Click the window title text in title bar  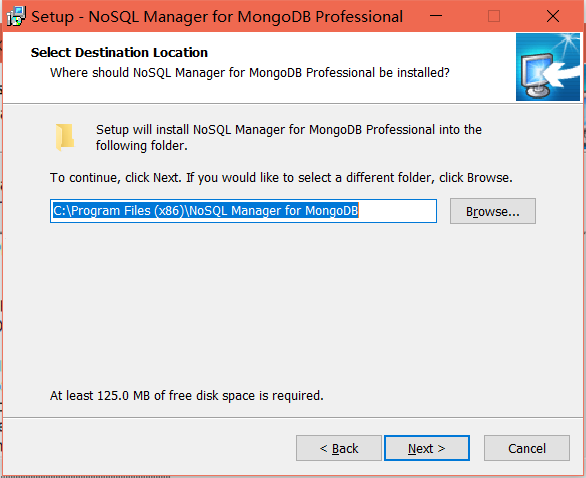pos(217,17)
